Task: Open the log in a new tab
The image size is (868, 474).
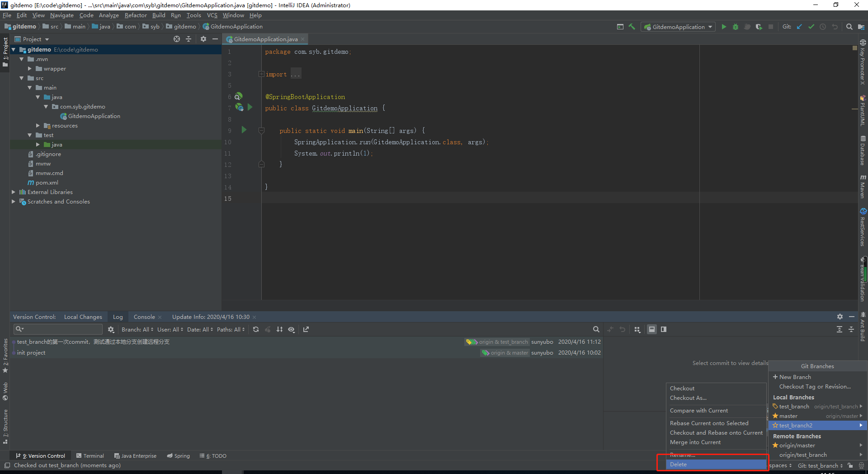Action: point(306,329)
